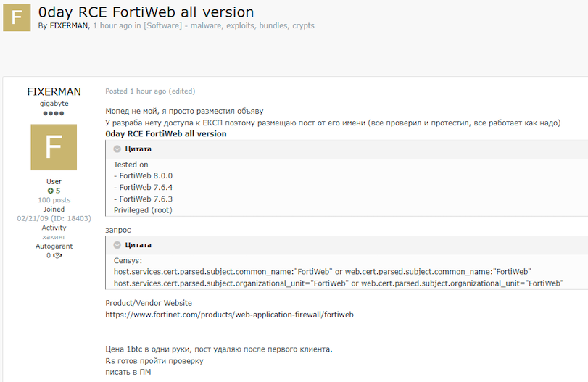Screen dimensions: 588x382
Task: Click the User group label under avatar
Action: tap(54, 181)
